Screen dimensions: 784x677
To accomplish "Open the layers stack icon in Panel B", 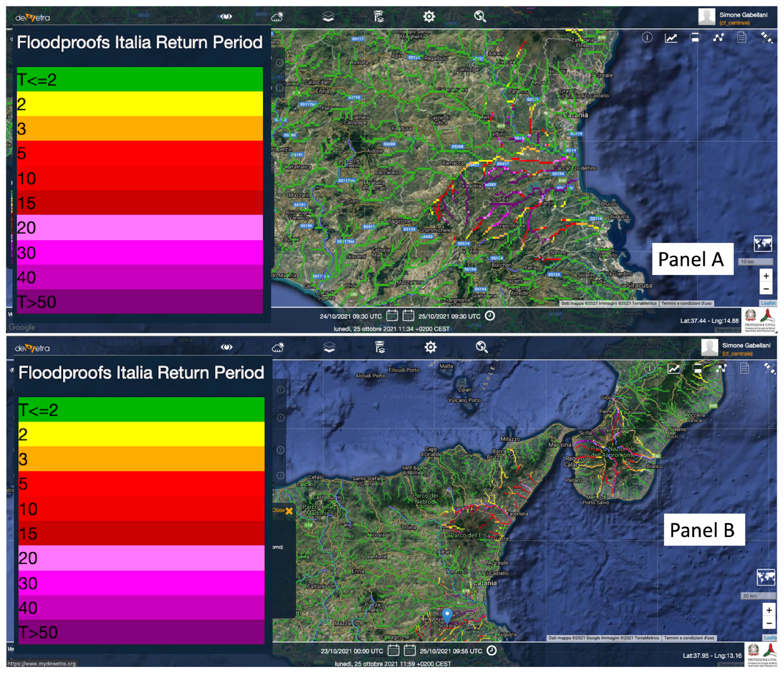I will coord(329,347).
